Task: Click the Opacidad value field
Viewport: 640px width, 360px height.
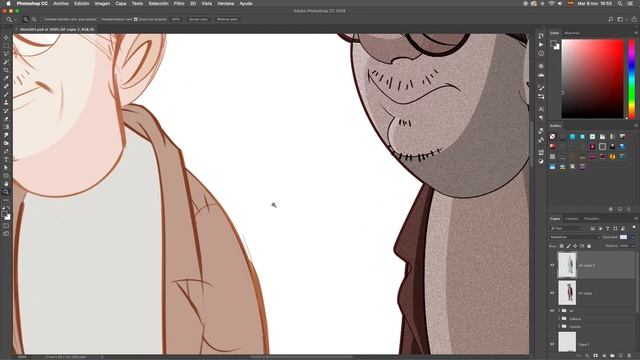Action: [623, 237]
